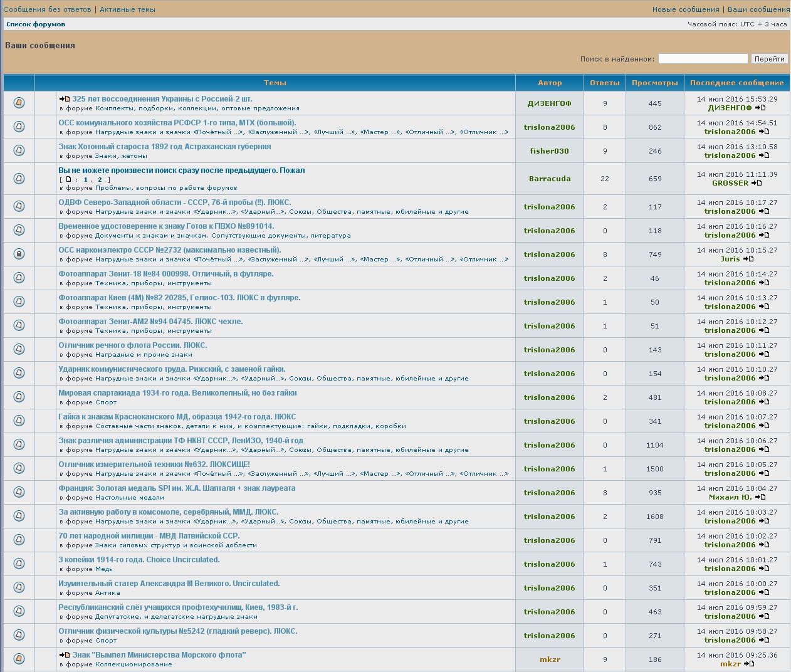Click the topic status icon for Знак Хотонный староста row

(19, 150)
